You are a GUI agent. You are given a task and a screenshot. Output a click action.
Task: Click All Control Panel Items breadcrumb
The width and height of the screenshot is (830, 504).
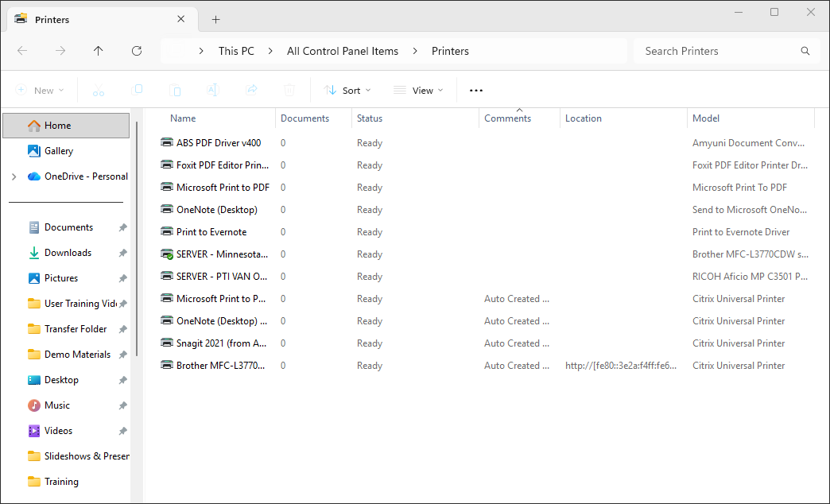(343, 51)
